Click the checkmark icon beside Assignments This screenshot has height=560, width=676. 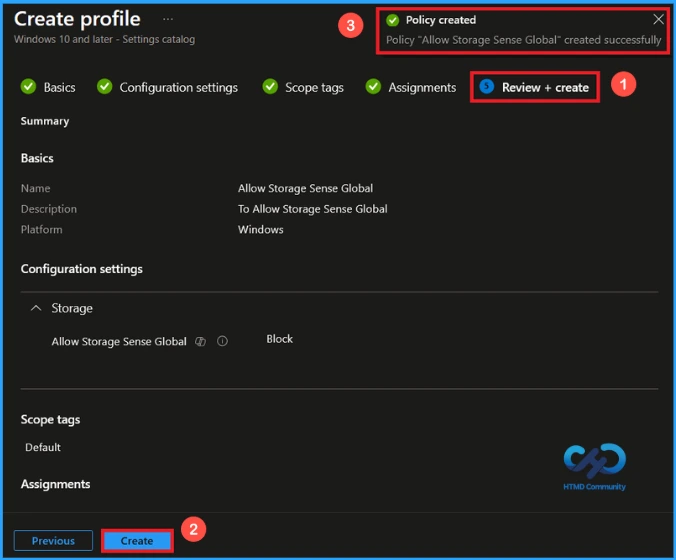(373, 87)
